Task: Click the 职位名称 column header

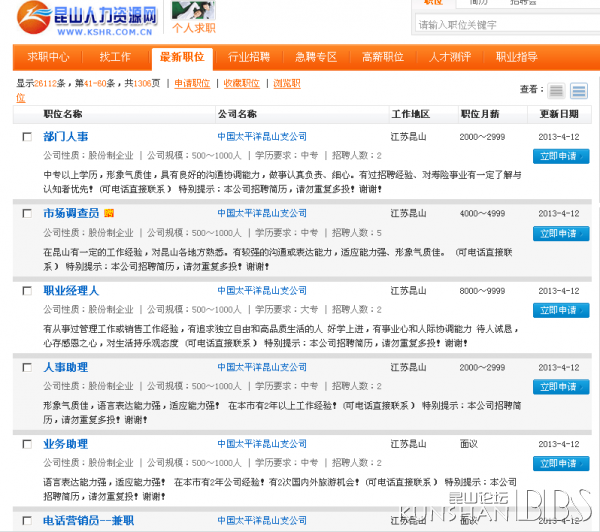Action: coord(63,114)
